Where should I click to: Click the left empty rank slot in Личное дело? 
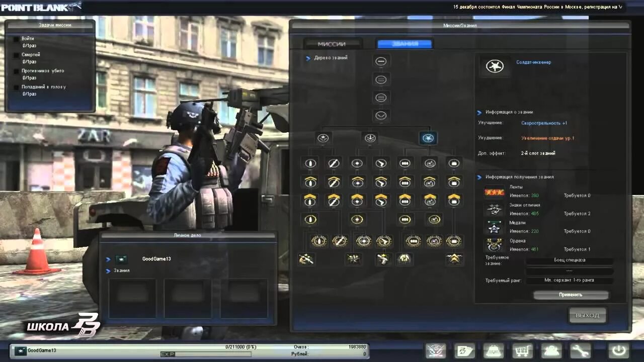click(x=132, y=298)
